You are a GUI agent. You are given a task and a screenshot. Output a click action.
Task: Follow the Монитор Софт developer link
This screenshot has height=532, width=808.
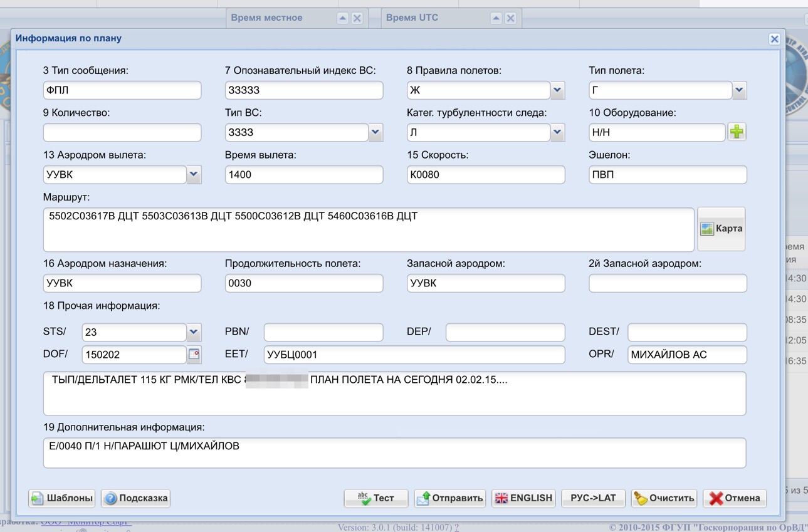pos(87,521)
